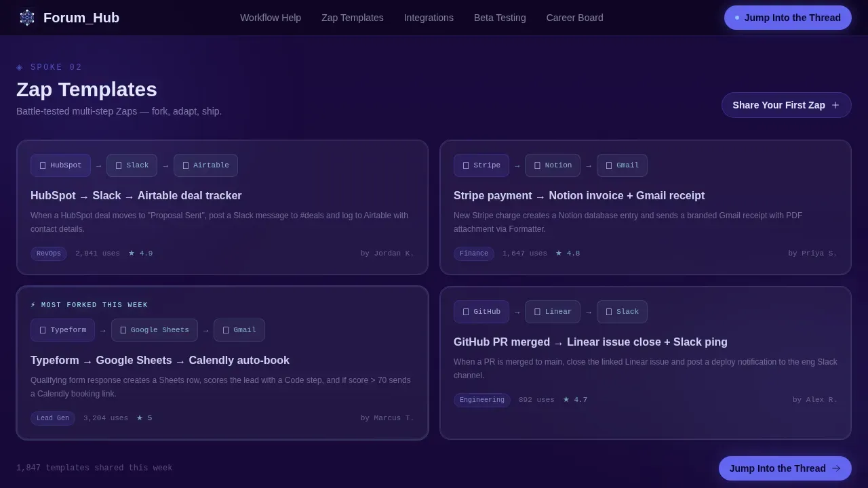Open the Workflow Help nav item
Image resolution: width=868 pixels, height=488 pixels.
[x=271, y=18]
